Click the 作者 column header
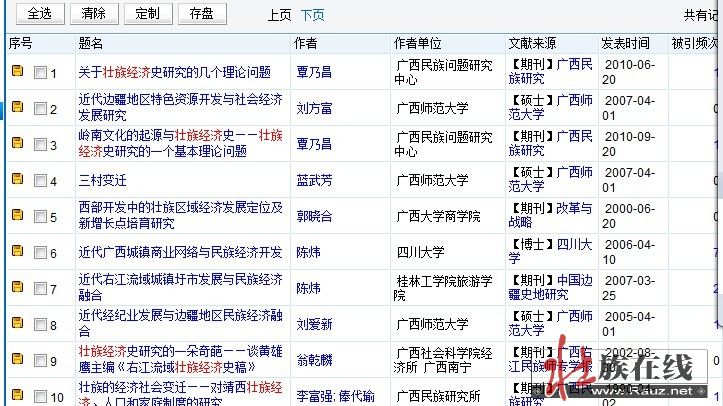723x406 pixels. [x=305, y=43]
